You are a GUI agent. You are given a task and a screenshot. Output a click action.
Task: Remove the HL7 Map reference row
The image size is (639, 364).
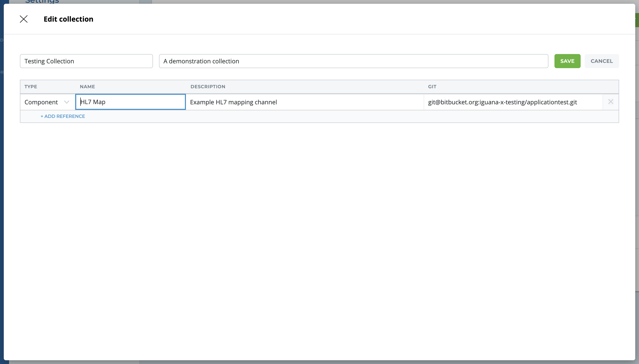(x=611, y=102)
